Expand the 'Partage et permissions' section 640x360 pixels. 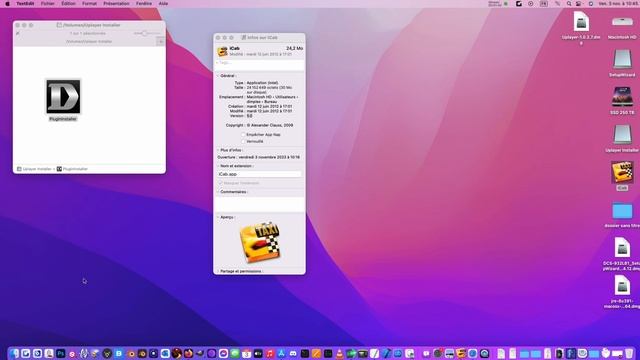tap(218, 271)
